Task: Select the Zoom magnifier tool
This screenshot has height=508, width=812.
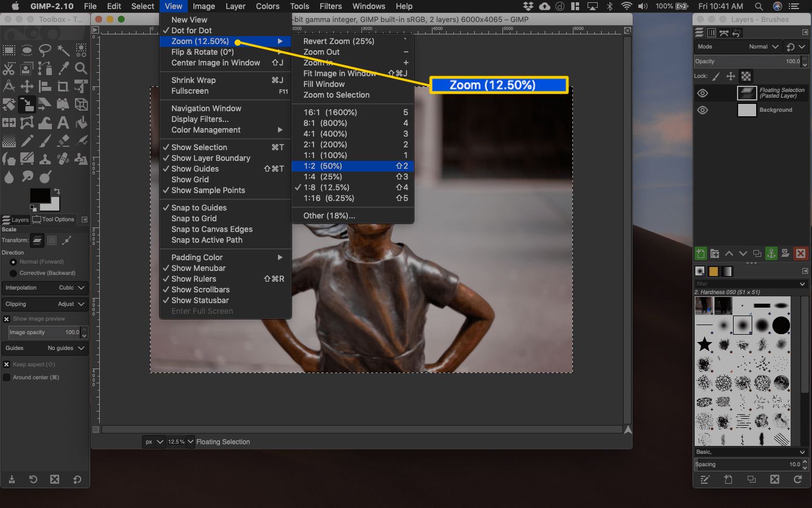Action: tap(81, 68)
